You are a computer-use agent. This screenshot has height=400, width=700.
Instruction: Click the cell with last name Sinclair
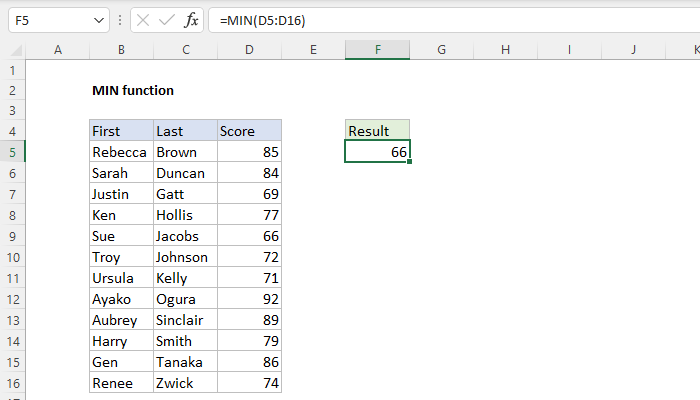click(185, 320)
